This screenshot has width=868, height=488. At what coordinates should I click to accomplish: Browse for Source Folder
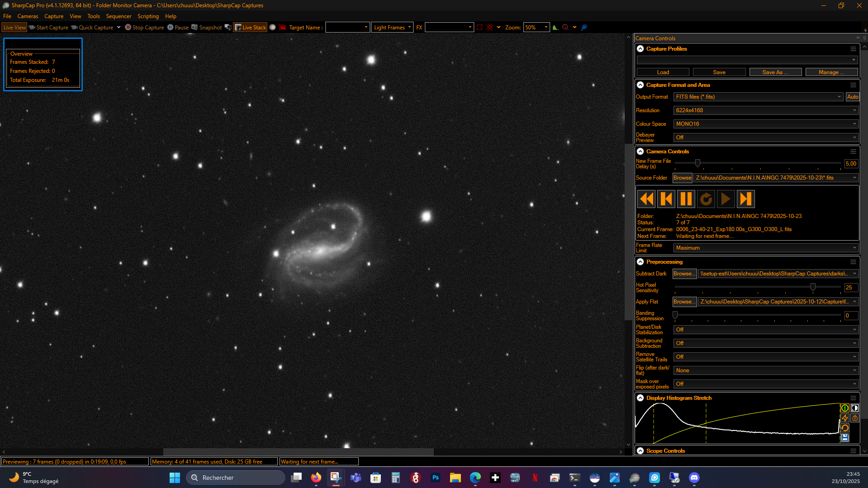click(x=682, y=178)
